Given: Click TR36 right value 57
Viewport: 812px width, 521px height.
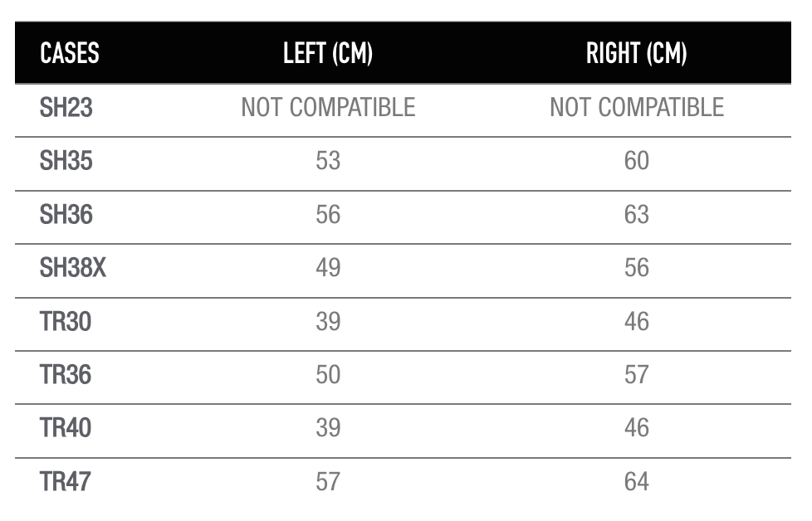Looking at the screenshot, I should coord(637,375).
